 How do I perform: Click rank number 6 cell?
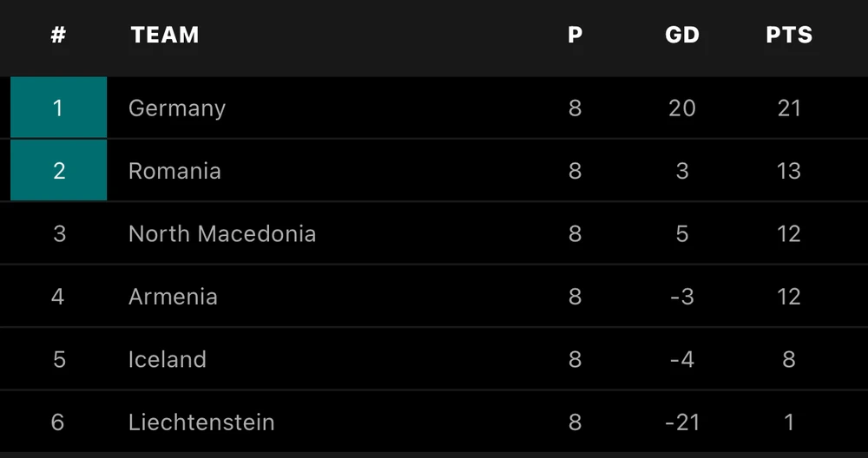58,422
